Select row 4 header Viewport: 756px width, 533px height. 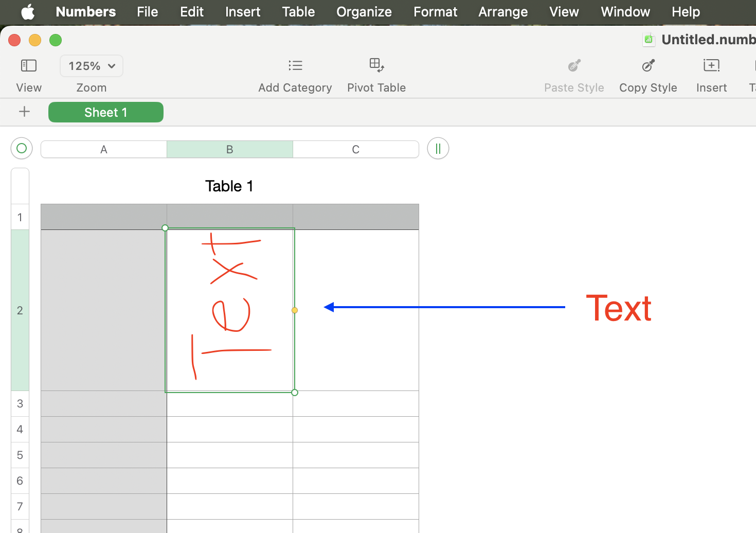point(20,429)
